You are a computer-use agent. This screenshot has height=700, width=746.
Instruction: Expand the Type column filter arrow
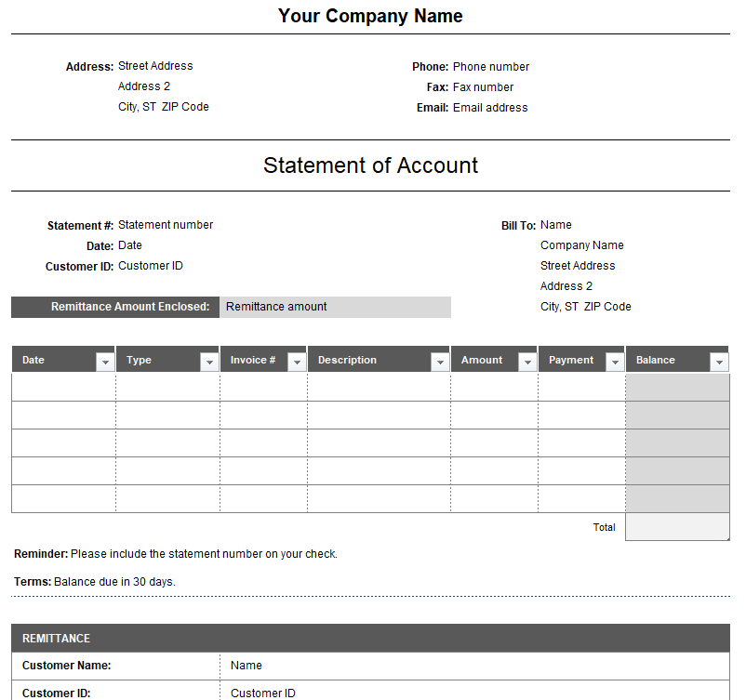tap(209, 362)
